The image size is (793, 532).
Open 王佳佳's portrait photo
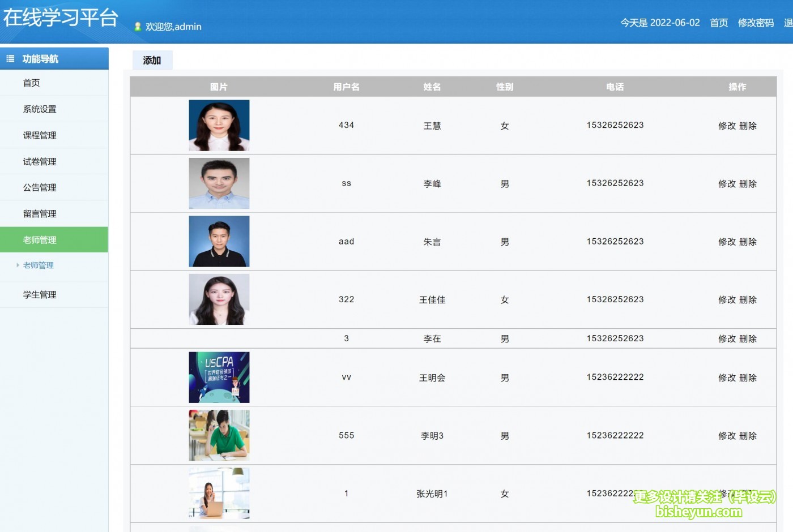[219, 299]
